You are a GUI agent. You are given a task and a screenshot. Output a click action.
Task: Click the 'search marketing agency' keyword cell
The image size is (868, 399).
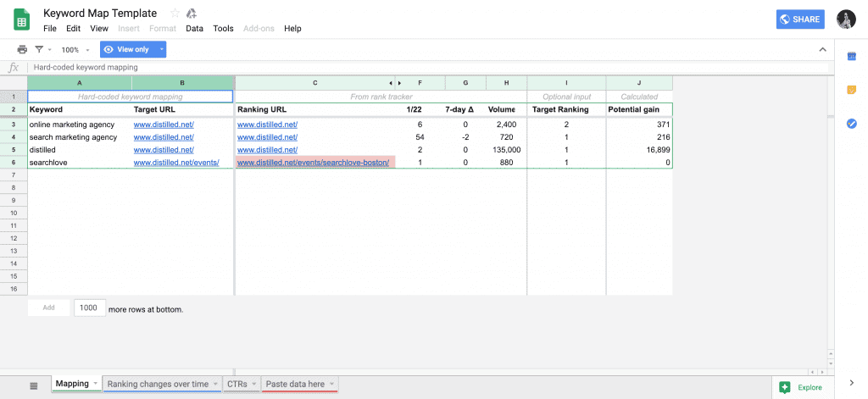80,137
